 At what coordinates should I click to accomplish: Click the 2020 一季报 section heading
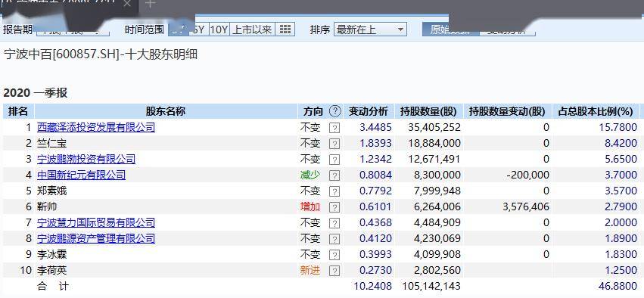click(36, 93)
